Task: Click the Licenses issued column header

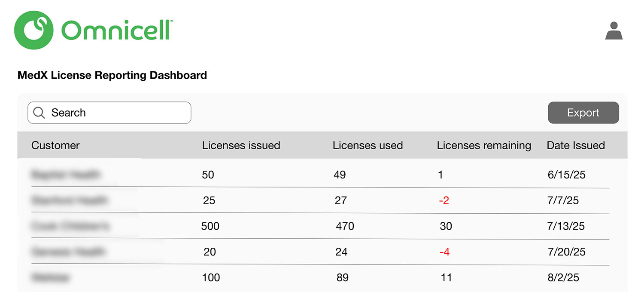Action: tap(241, 145)
